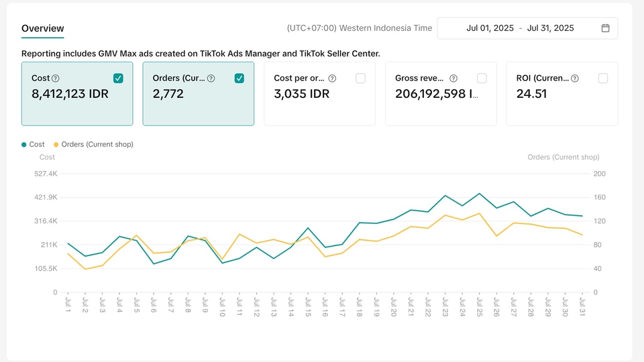644x362 pixels.
Task: Uncheck the Cost metric checkbox
Action: click(118, 78)
